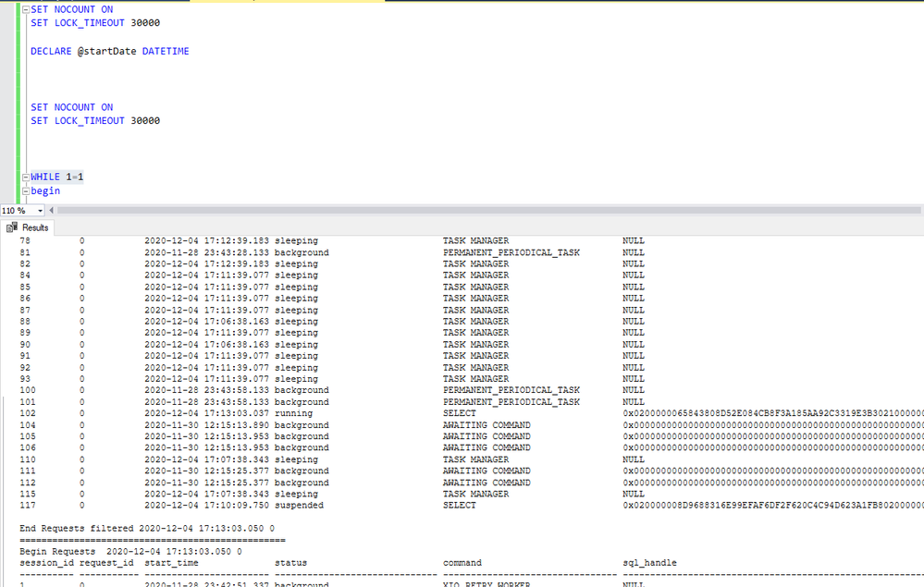Click the second SET NOCOUNT ON statement
This screenshot has height=587, width=924.
(x=72, y=107)
